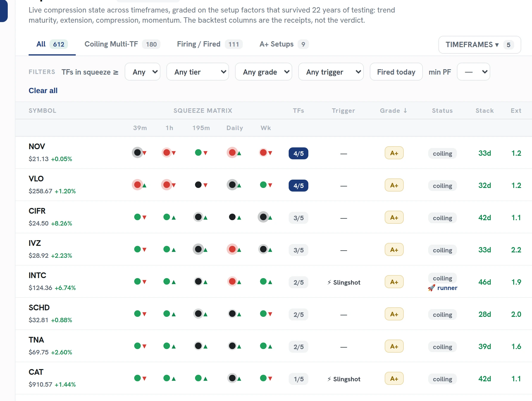Click INTC 195m black dot
Screen dimensions: 532x401
coord(198,282)
